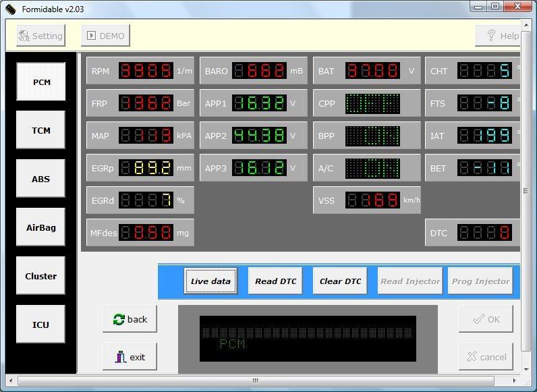Switch to the ICU module
537x392 pixels.
[41, 325]
